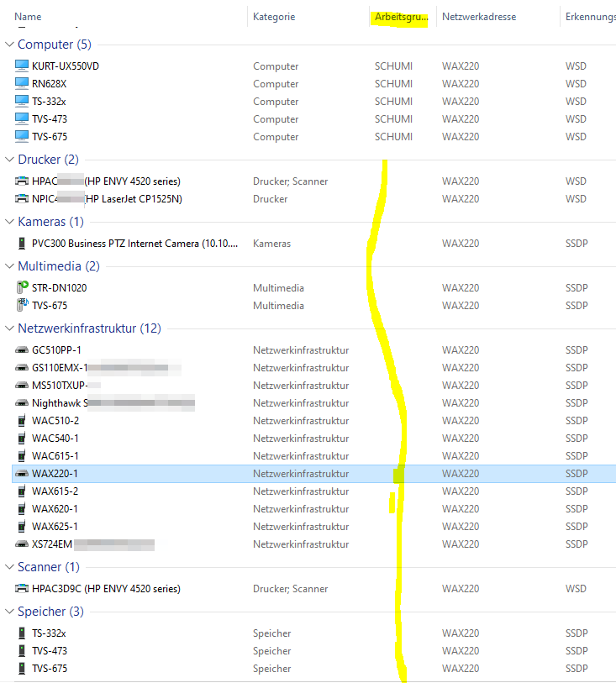Select the Speicher (3) group heading

50,611
